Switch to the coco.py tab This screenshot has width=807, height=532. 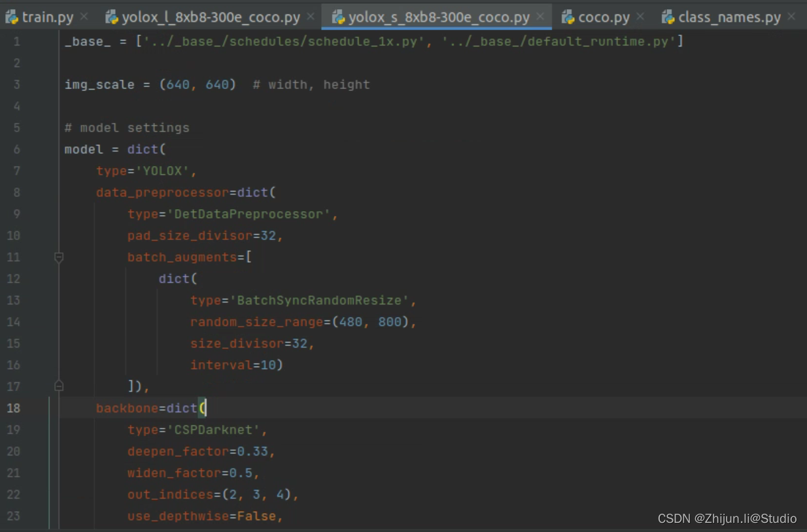coord(603,16)
